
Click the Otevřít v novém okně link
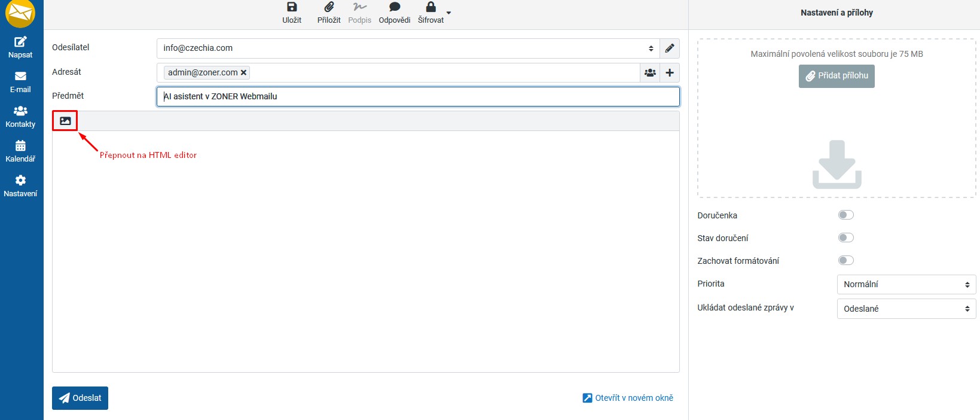click(628, 398)
